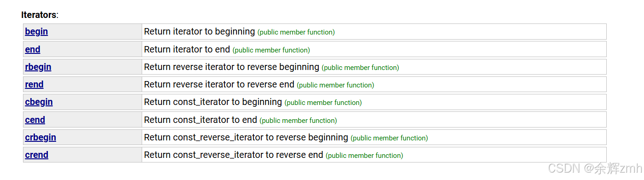
Task: Select the 'Return iterator to end' description
Action: 187,49
